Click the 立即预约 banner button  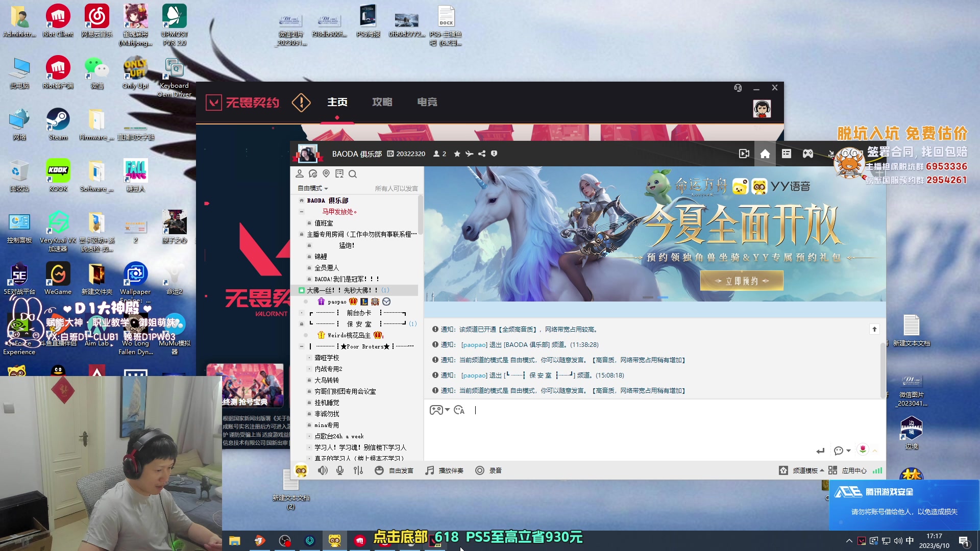click(x=742, y=281)
